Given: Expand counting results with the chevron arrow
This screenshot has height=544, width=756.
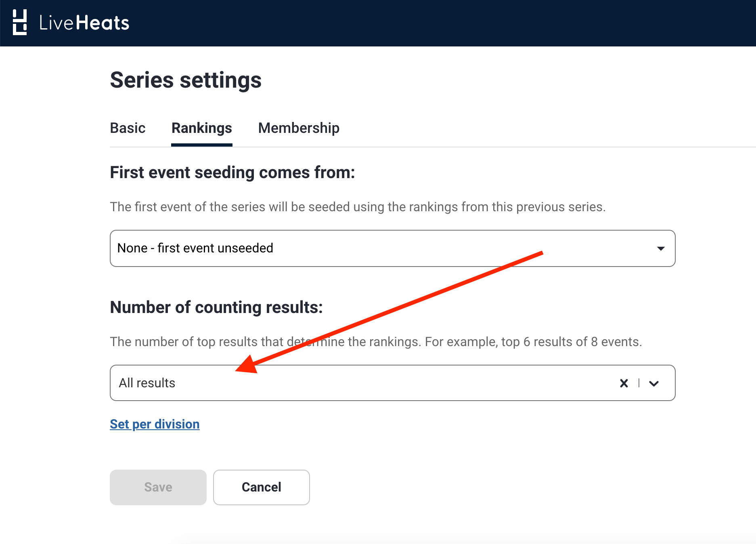Looking at the screenshot, I should point(654,383).
